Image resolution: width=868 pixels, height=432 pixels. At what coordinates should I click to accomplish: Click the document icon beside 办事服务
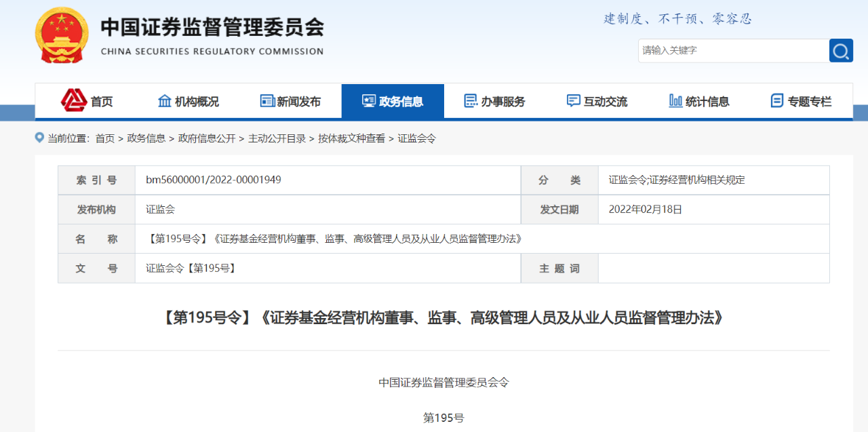(471, 101)
